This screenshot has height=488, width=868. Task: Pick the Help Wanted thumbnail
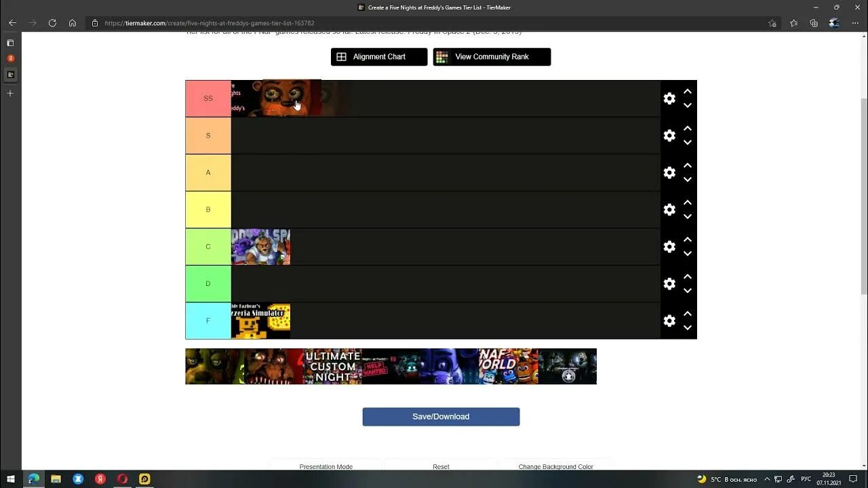coord(391,367)
